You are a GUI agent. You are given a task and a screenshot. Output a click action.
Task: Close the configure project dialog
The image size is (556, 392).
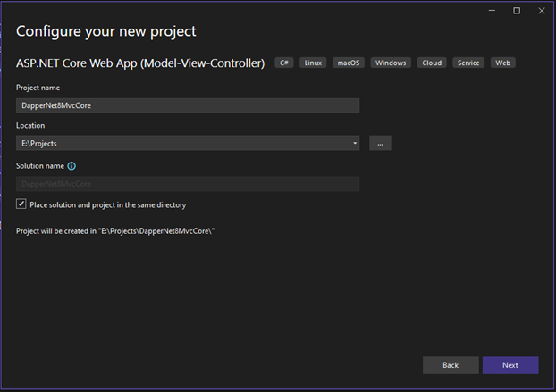tap(542, 11)
